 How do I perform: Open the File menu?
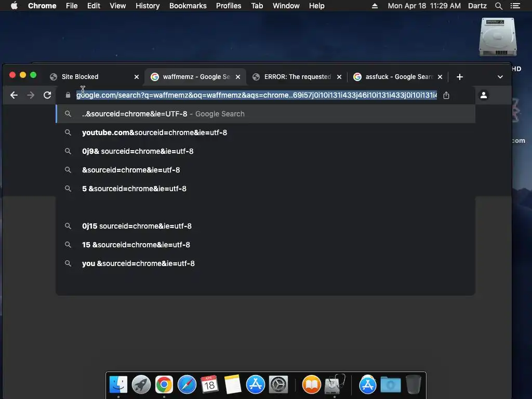[72, 6]
